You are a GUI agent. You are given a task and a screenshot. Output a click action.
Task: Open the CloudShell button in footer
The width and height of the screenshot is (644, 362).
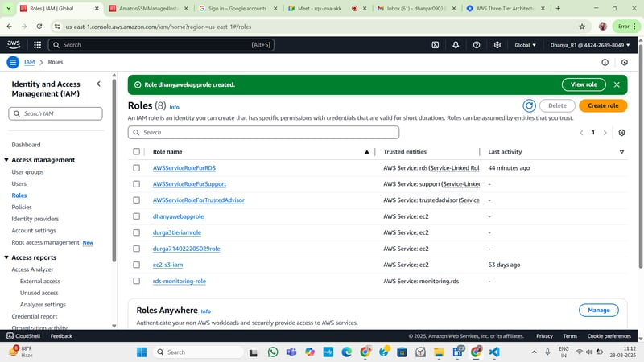[x=23, y=336]
